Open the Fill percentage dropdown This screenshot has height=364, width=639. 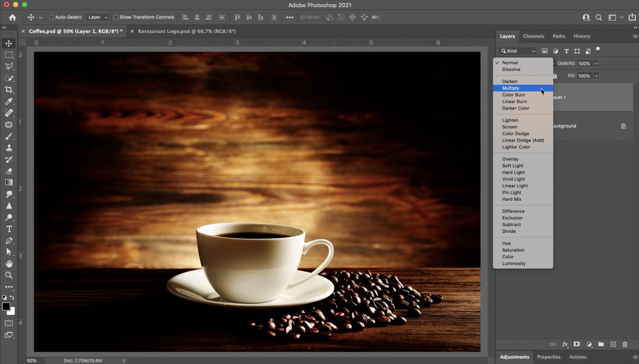[596, 76]
